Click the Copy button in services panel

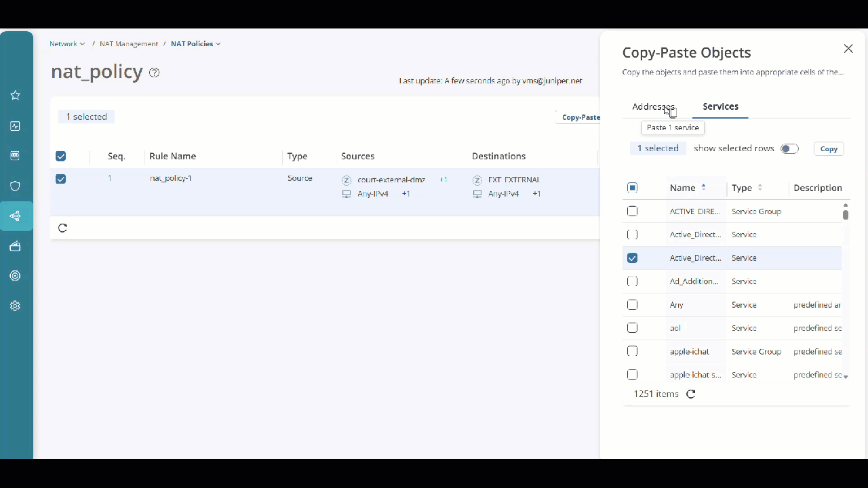[829, 149]
